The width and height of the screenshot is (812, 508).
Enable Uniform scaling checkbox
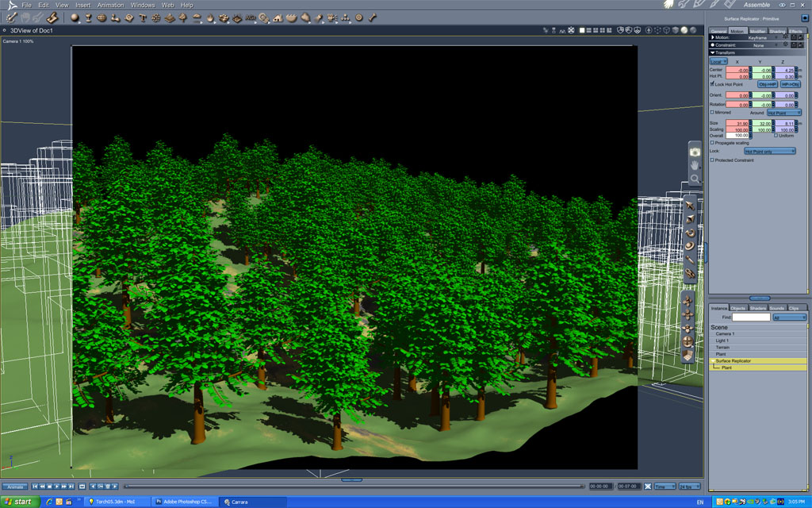pyautogui.click(x=776, y=135)
